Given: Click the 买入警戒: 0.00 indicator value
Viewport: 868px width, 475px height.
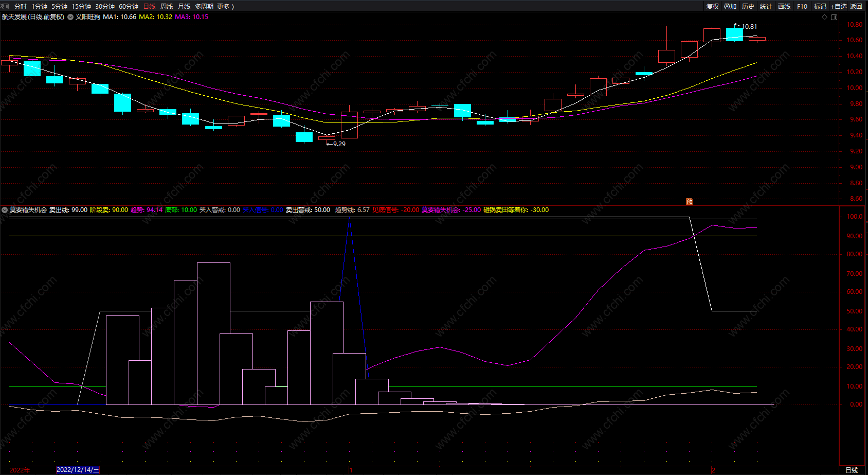Looking at the screenshot, I should (220, 210).
